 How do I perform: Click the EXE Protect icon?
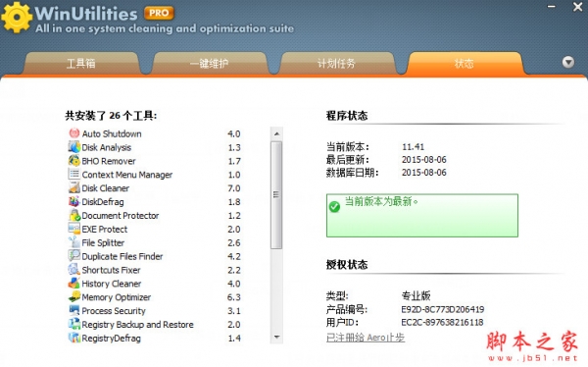[74, 229]
